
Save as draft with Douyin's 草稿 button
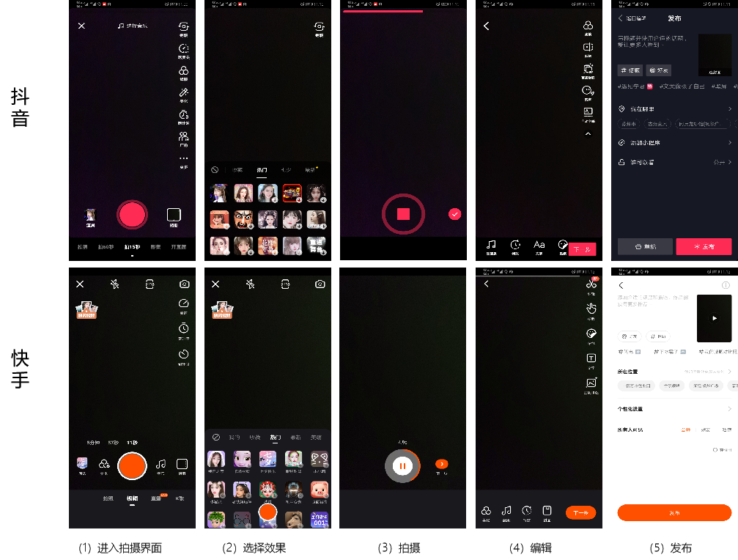point(645,246)
